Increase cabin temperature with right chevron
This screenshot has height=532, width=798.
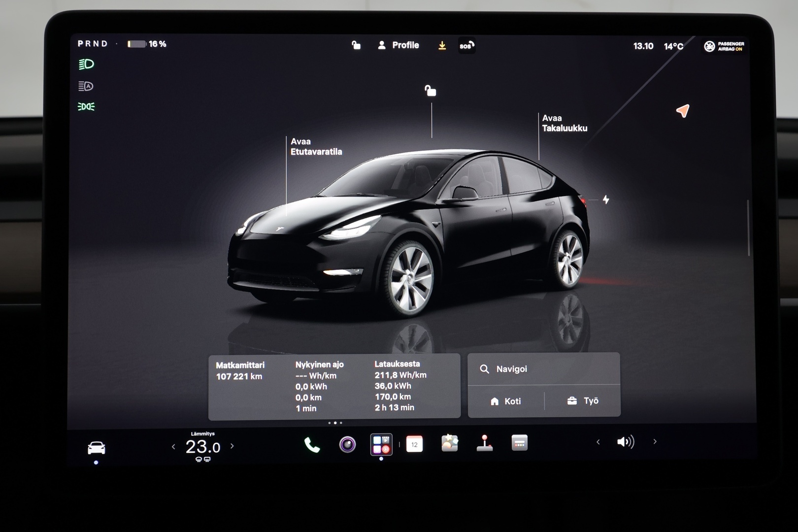(x=232, y=446)
